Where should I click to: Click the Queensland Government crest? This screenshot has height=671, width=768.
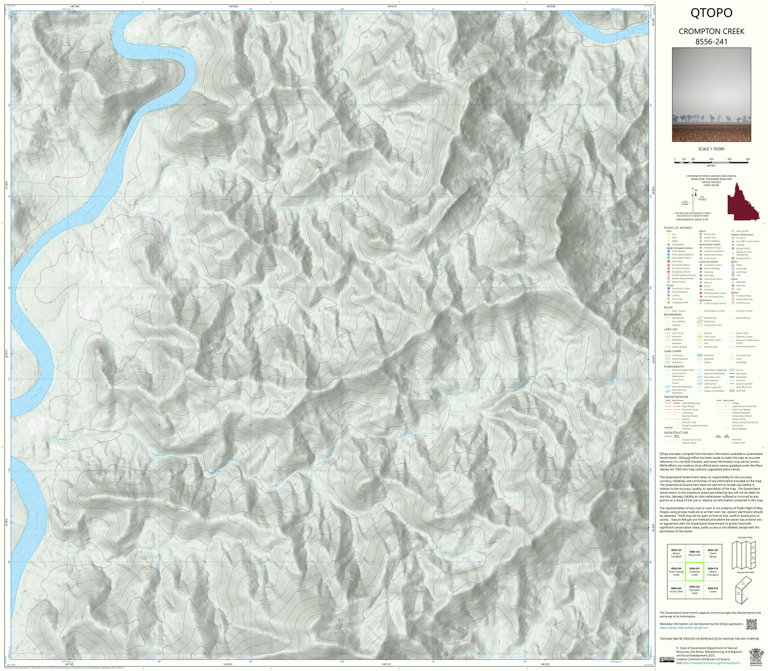[756, 656]
